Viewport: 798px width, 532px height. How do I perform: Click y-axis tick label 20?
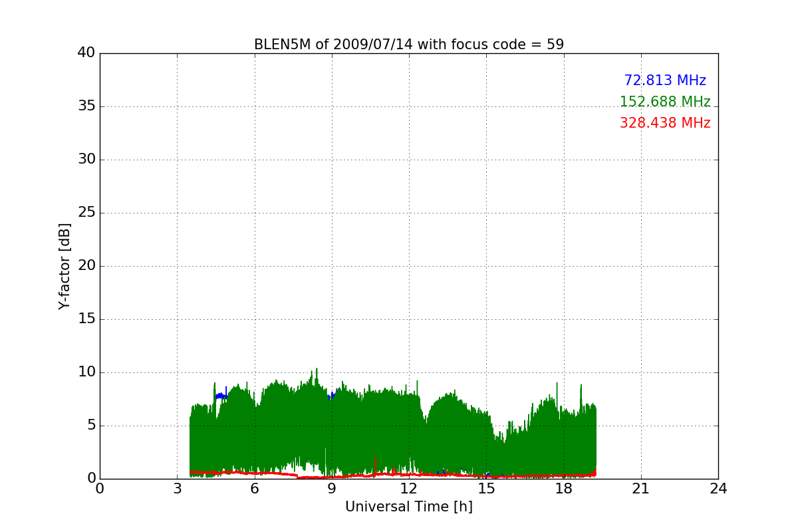(x=86, y=266)
